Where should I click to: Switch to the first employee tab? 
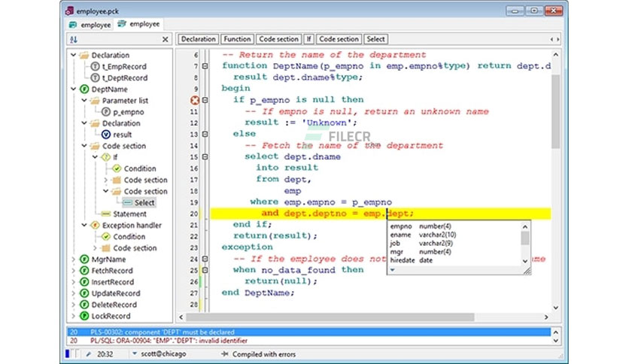click(90, 25)
